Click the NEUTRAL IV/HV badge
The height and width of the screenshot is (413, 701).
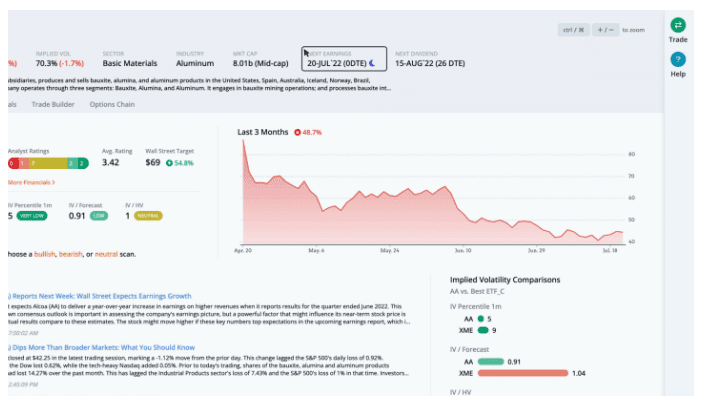click(x=148, y=215)
